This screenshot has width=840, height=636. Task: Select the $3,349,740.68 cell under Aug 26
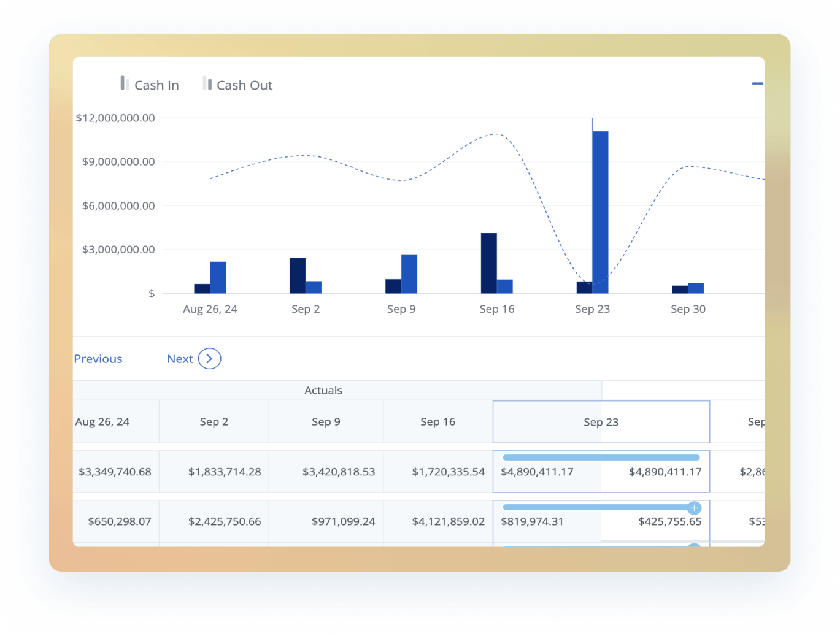coord(115,472)
